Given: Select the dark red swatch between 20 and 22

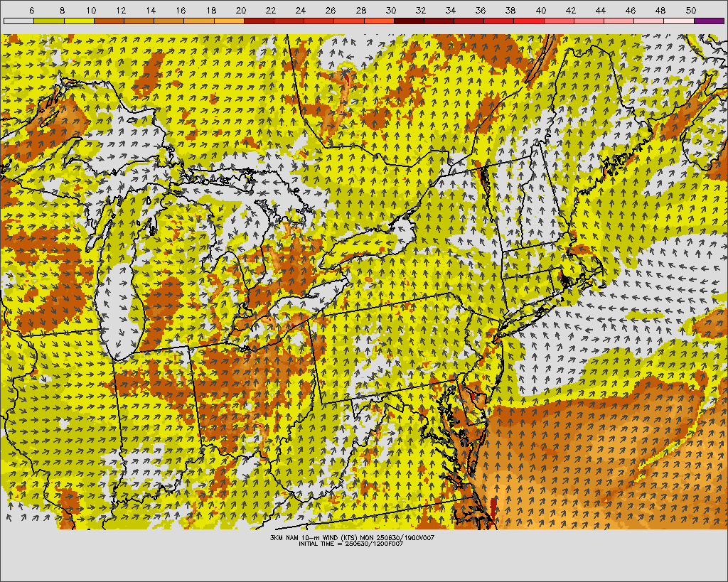Looking at the screenshot, I should click(259, 21).
